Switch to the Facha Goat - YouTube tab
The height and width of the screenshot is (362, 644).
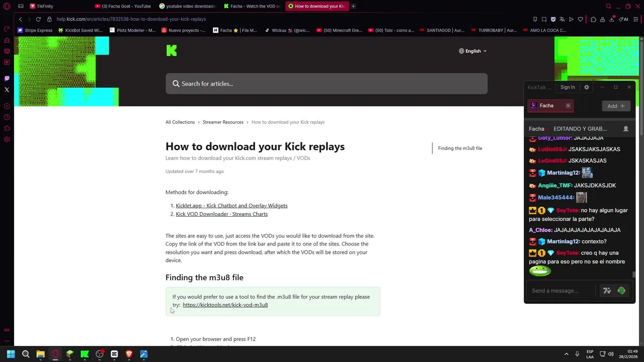point(123,6)
